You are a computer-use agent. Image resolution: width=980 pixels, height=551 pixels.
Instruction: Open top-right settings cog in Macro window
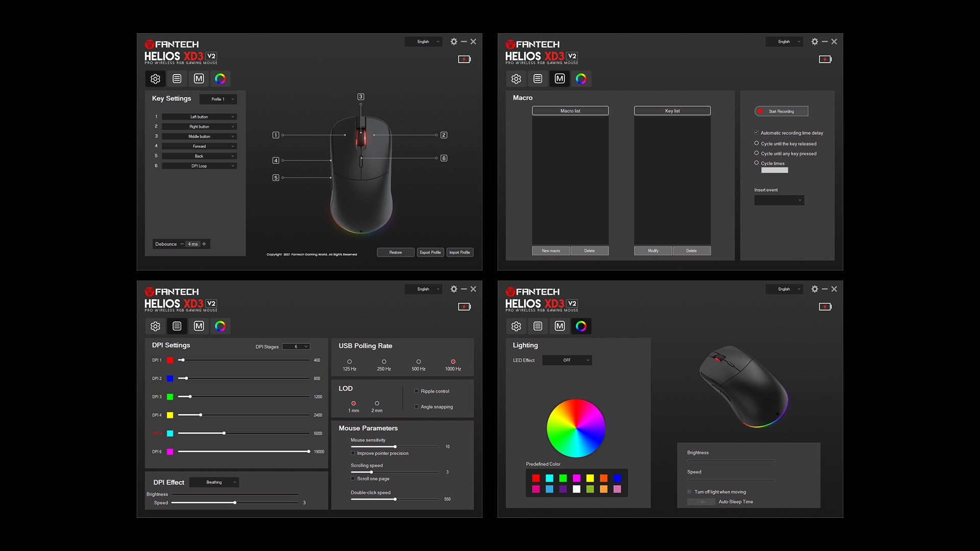815,42
